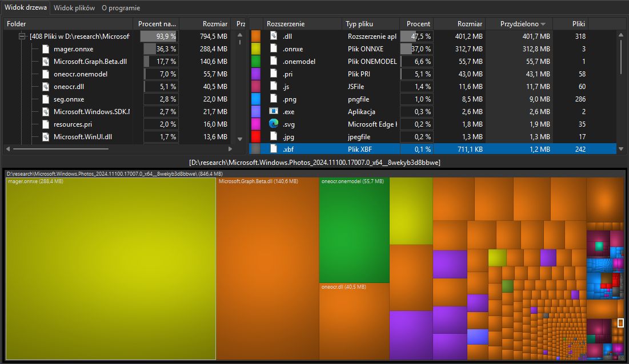Click the application icon for .exe extension
Viewport: 629px width, 364px height.
[274, 111]
